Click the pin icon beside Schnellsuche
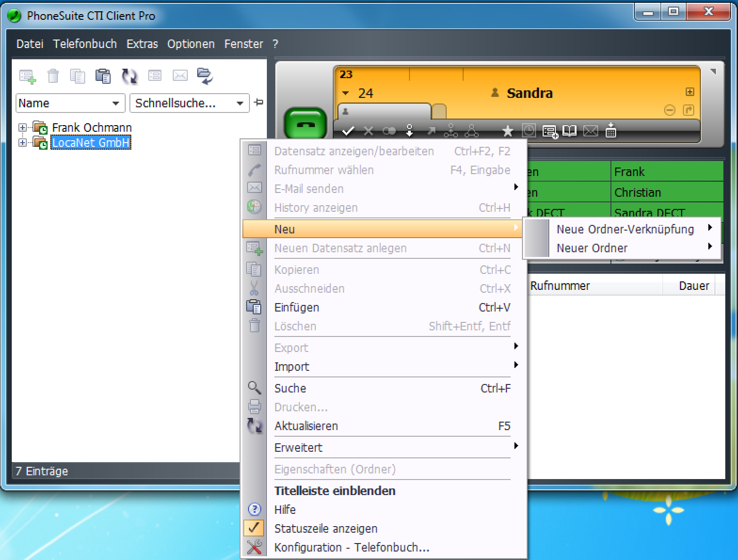Viewport: 738px width, 560px height. (x=258, y=103)
